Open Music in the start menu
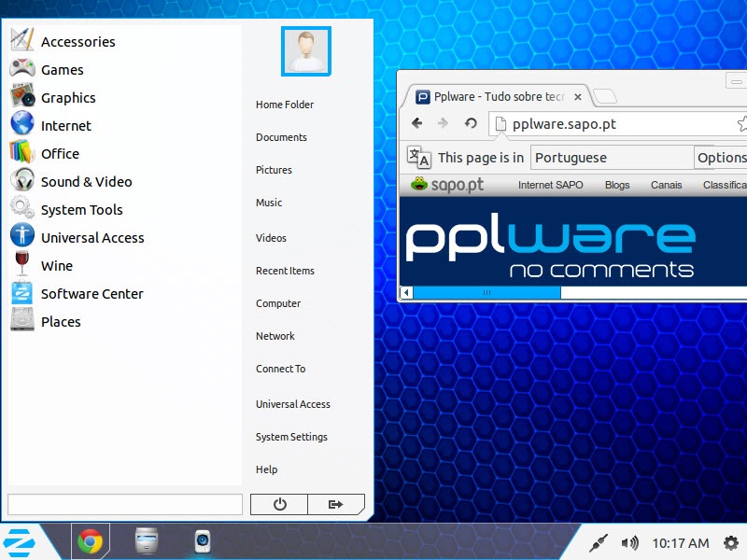Viewport: 747px width, 560px height. [x=269, y=203]
